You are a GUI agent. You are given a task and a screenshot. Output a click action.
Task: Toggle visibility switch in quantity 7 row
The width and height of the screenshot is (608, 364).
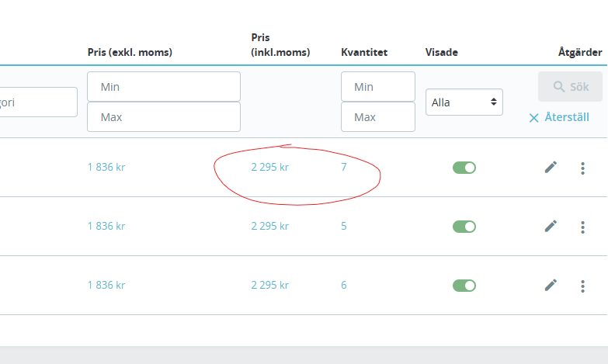point(464,168)
